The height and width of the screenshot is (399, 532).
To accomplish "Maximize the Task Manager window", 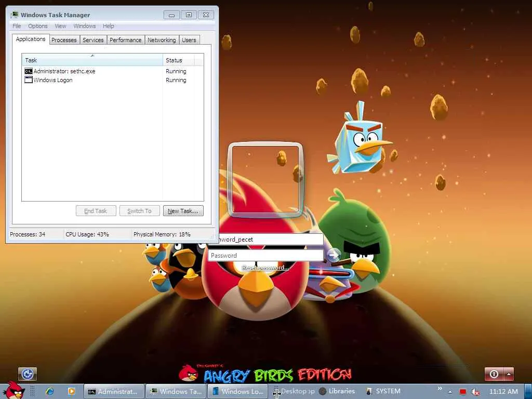I will 189,15.
